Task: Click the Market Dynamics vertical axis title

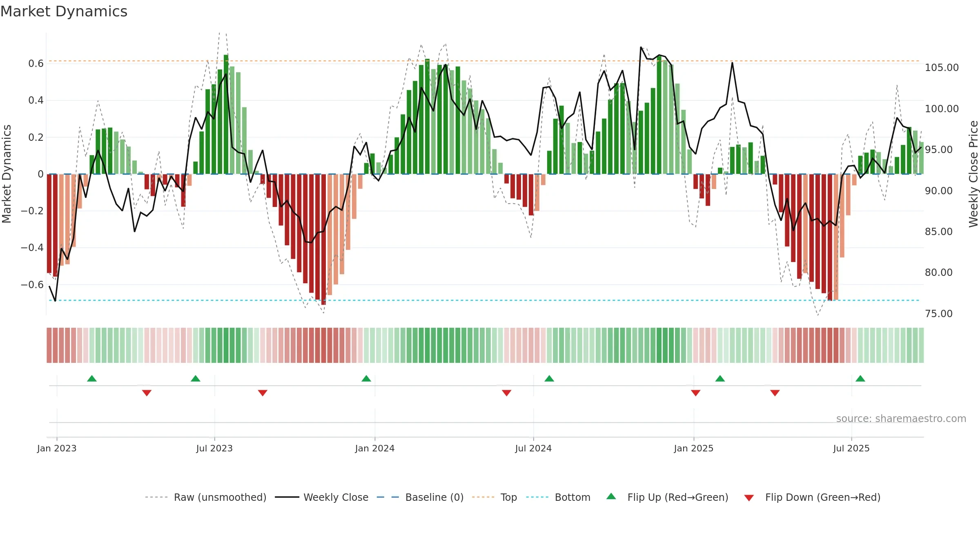Action: coord(7,174)
